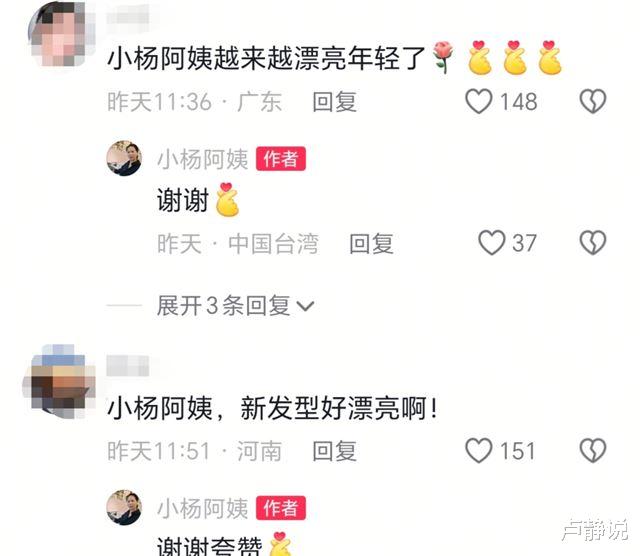Like the comment with 148 likes
The width and height of the screenshot is (640, 556).
(479, 101)
